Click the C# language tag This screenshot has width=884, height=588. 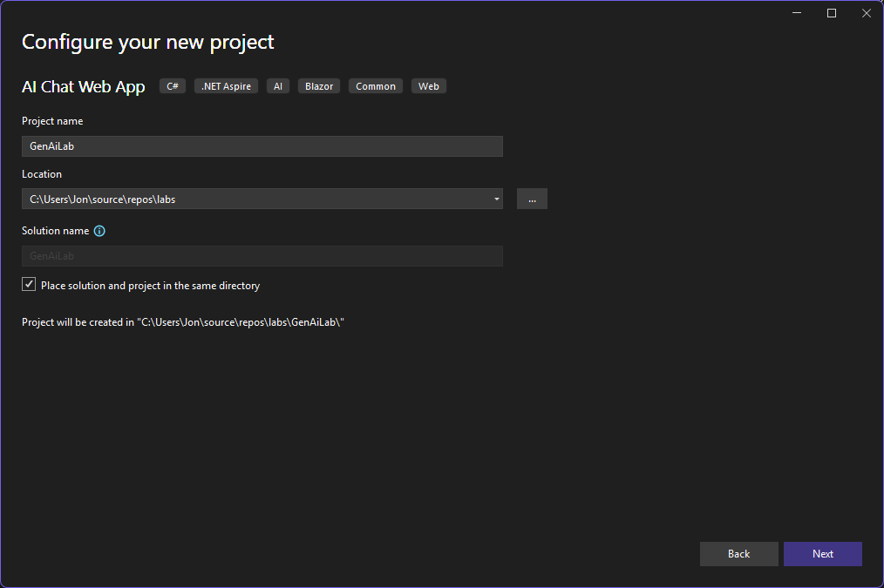click(x=172, y=86)
